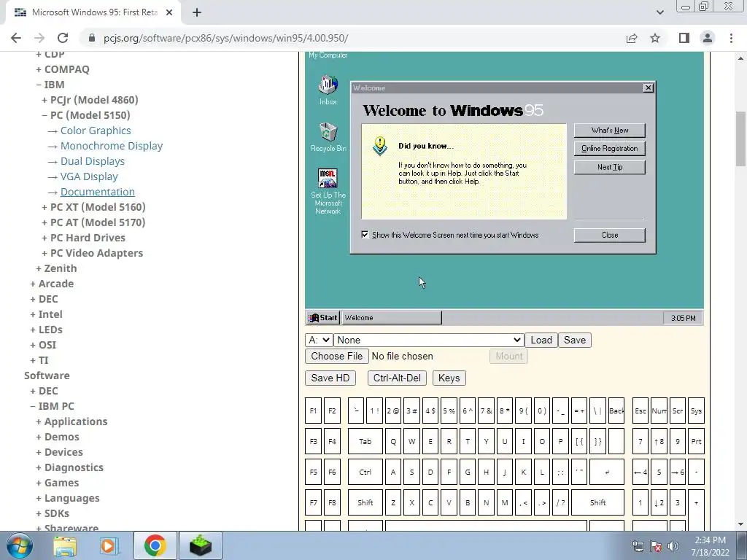Show the Next Tip
The image size is (747, 560).
pyautogui.click(x=610, y=167)
